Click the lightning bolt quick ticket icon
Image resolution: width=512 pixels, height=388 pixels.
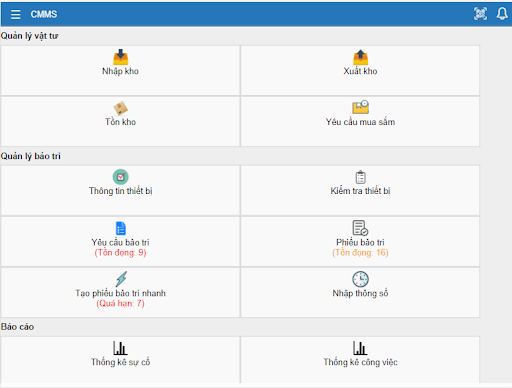[121, 279]
